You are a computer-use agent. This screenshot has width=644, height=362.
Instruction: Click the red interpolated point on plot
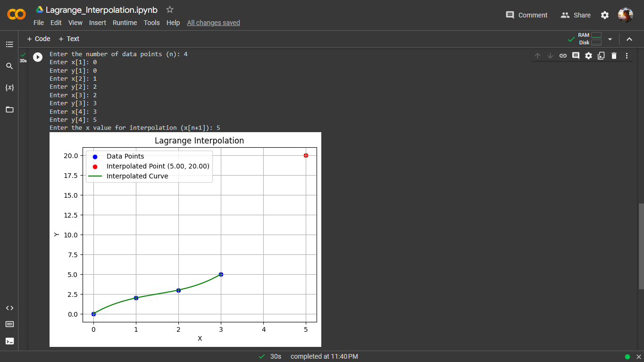[306, 155]
